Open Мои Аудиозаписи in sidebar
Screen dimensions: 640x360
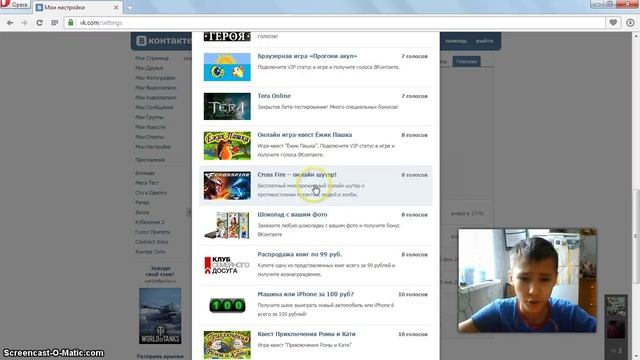point(156,98)
